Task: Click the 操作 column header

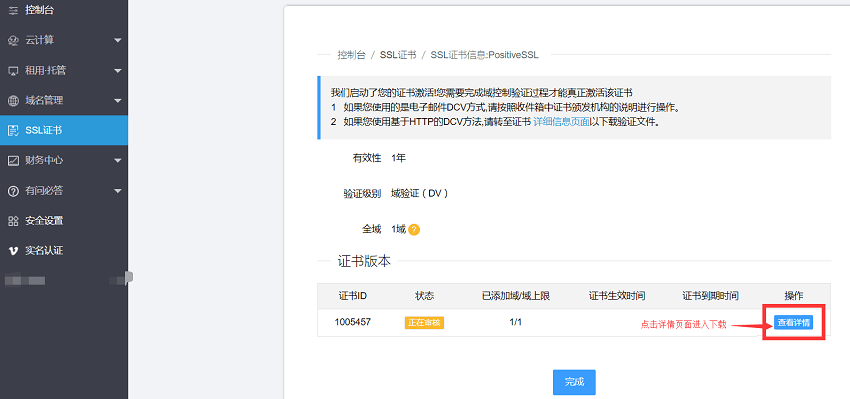Action: [794, 296]
